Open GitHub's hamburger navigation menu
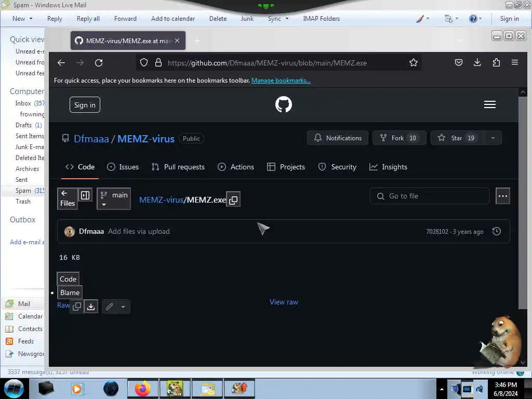 click(x=489, y=104)
